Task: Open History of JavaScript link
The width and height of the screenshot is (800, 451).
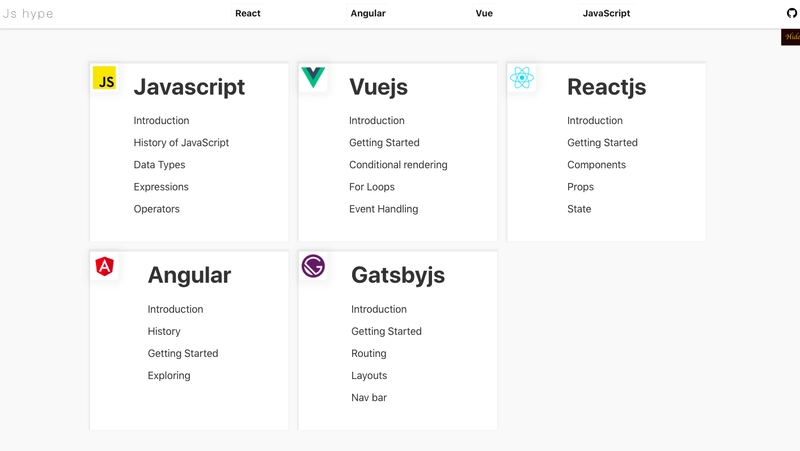Action: [181, 143]
